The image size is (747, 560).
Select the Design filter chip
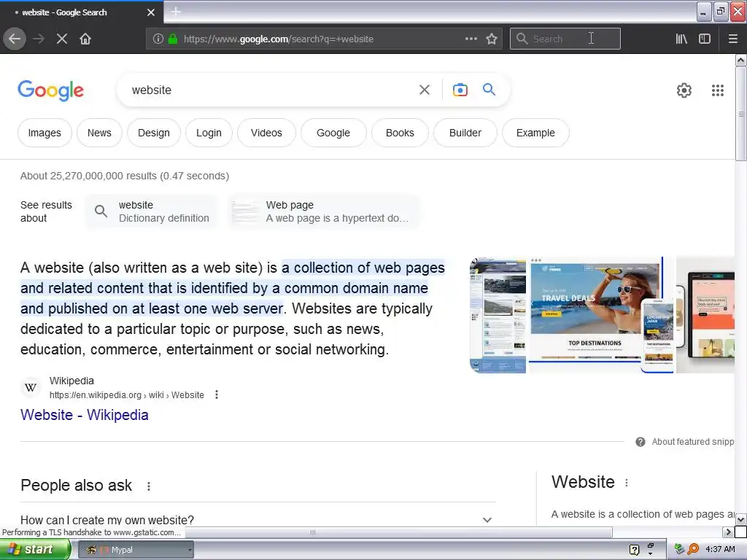coord(153,133)
